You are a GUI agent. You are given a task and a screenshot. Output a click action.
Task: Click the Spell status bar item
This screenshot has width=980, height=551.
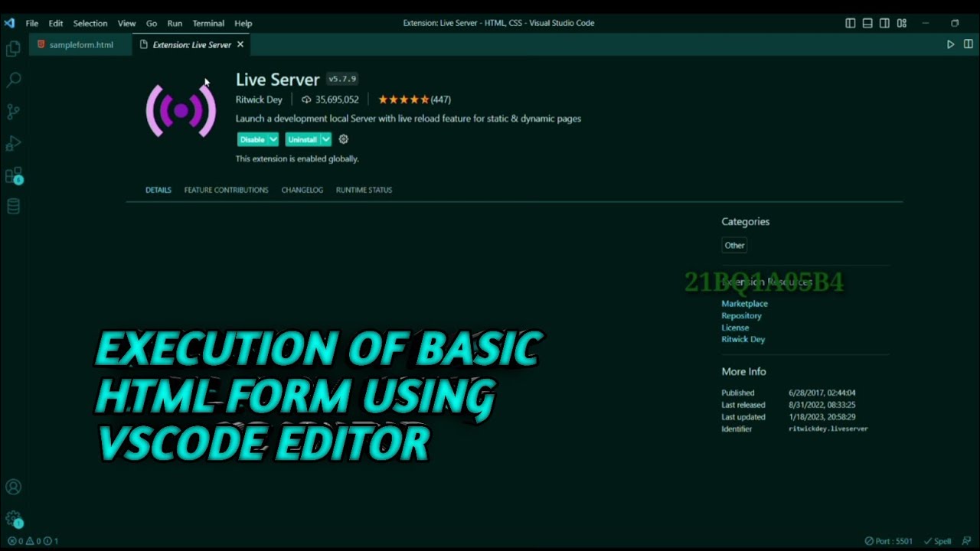coord(938,541)
